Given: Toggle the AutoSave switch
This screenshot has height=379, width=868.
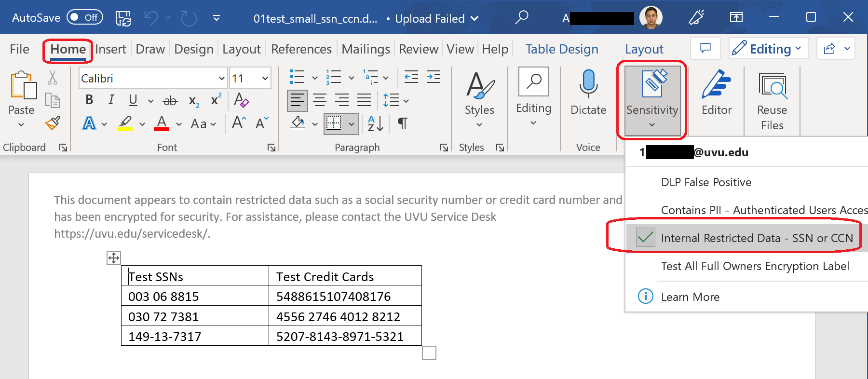Looking at the screenshot, I should pos(85,17).
